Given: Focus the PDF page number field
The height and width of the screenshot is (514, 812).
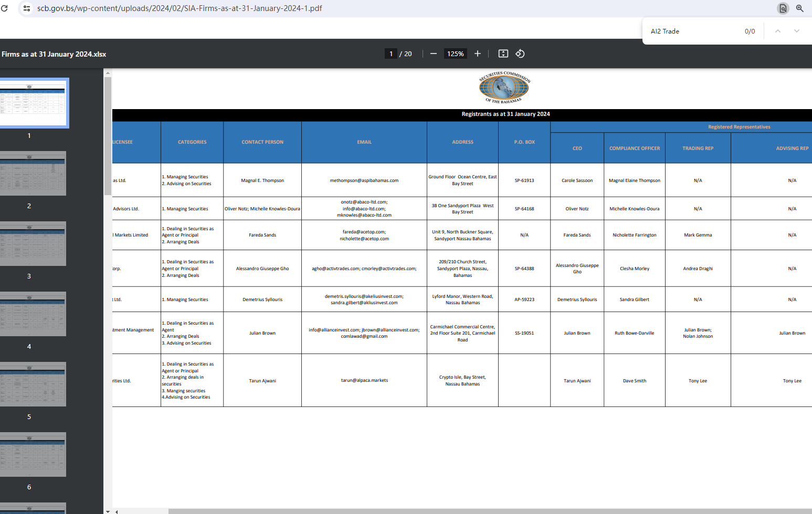Looking at the screenshot, I should 391,53.
